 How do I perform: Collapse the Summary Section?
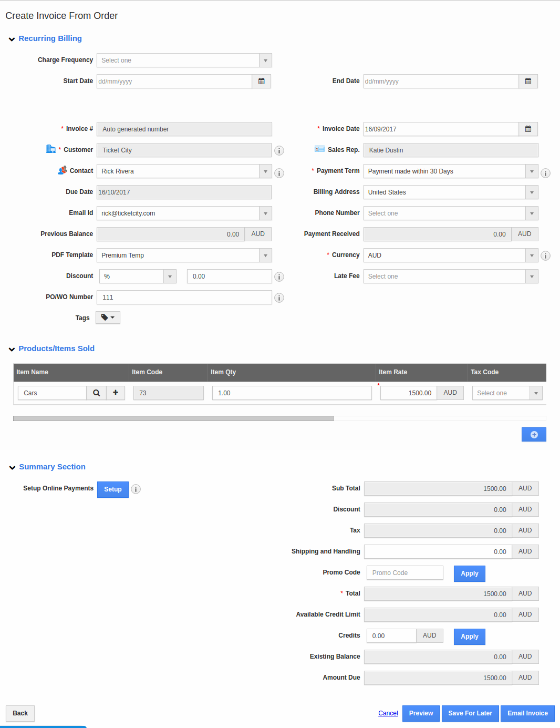pos(12,468)
